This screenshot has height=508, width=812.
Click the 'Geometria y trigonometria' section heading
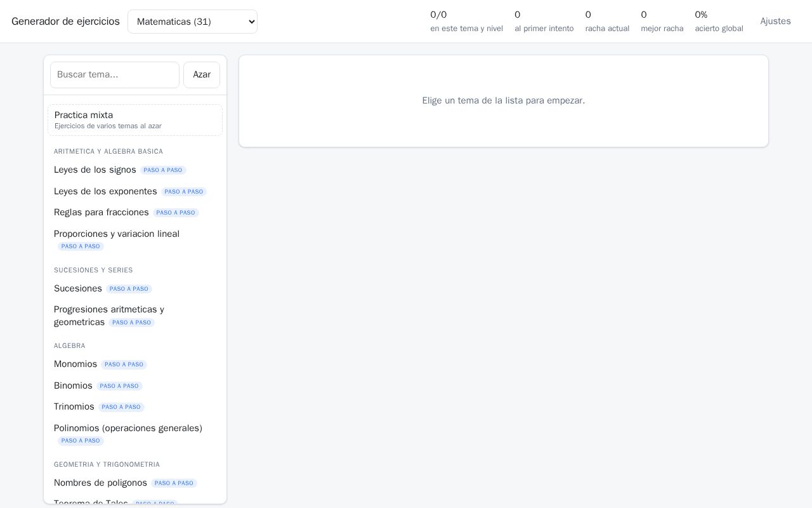coord(107,465)
